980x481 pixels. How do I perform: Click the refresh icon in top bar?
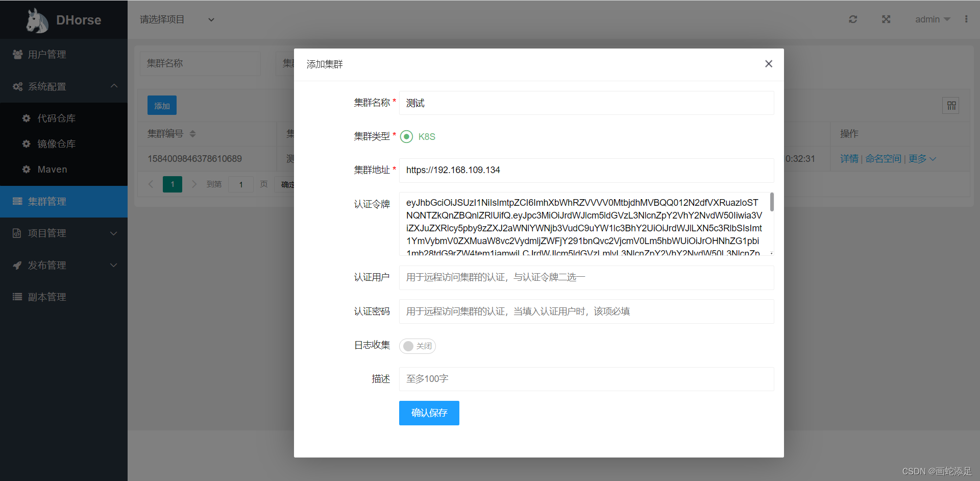pos(853,19)
